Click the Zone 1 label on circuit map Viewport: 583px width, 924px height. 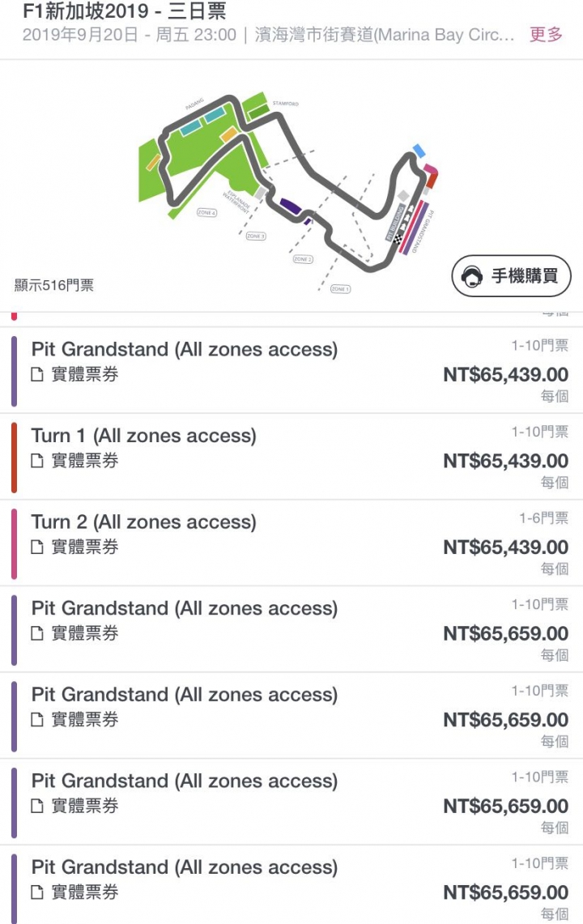[x=340, y=289]
